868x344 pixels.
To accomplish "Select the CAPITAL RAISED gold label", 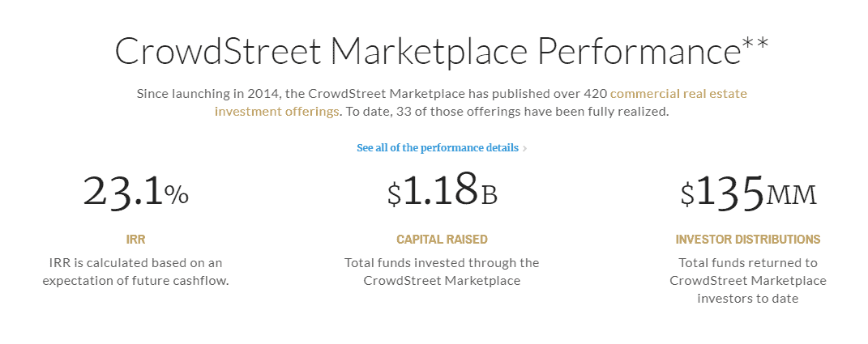I will tap(442, 240).
